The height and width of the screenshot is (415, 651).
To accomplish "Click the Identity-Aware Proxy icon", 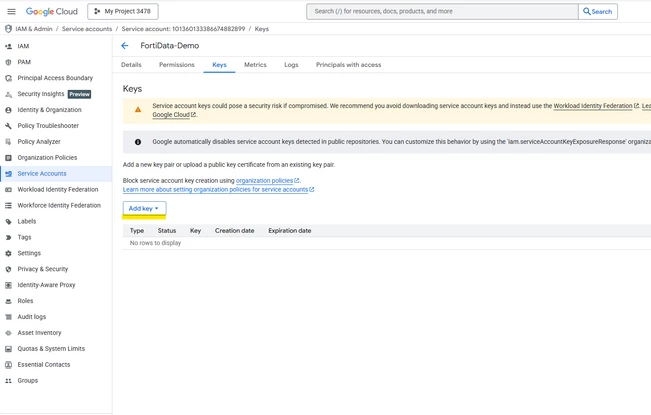I will pyautogui.click(x=8, y=285).
